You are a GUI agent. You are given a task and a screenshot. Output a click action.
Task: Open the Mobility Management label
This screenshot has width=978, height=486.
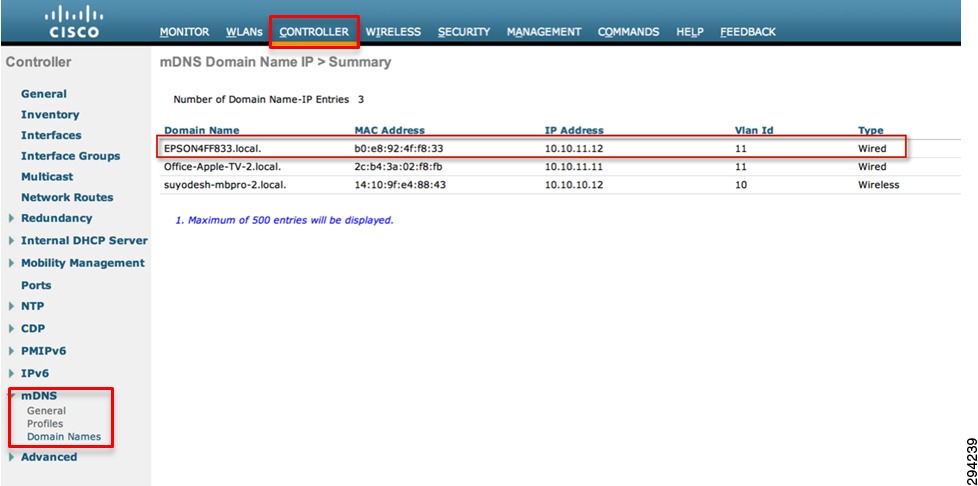click(83, 263)
